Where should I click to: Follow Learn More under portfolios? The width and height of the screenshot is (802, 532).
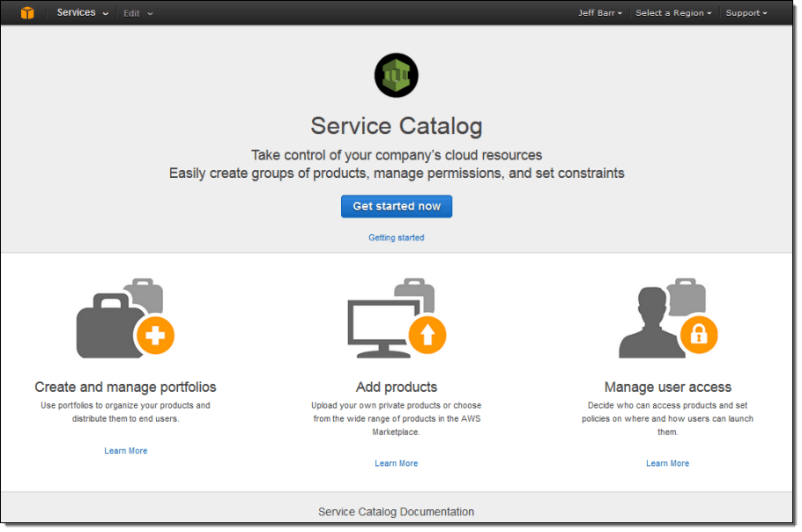(126, 451)
